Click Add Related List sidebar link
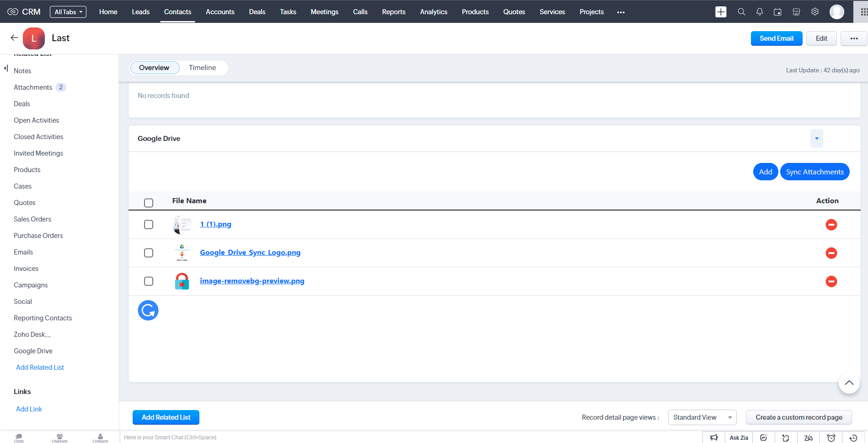 tap(40, 367)
